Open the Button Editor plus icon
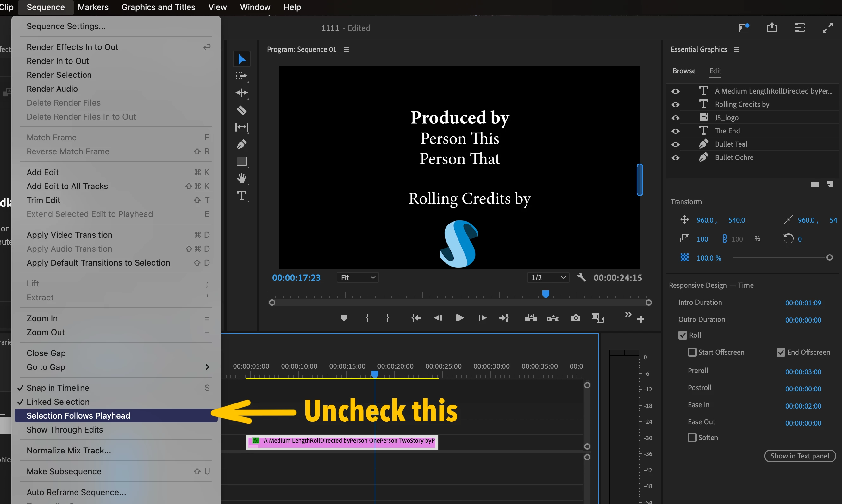The width and height of the screenshot is (842, 504). click(640, 319)
